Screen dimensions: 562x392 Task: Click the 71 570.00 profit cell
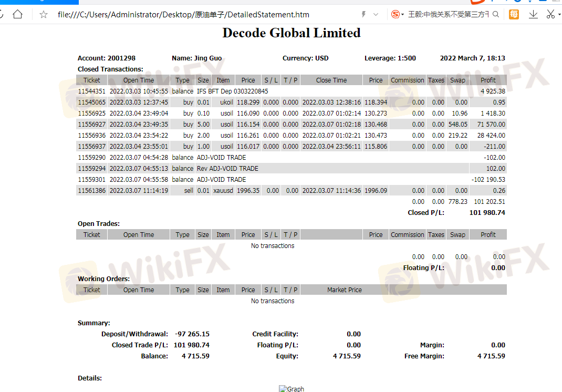[491, 125]
